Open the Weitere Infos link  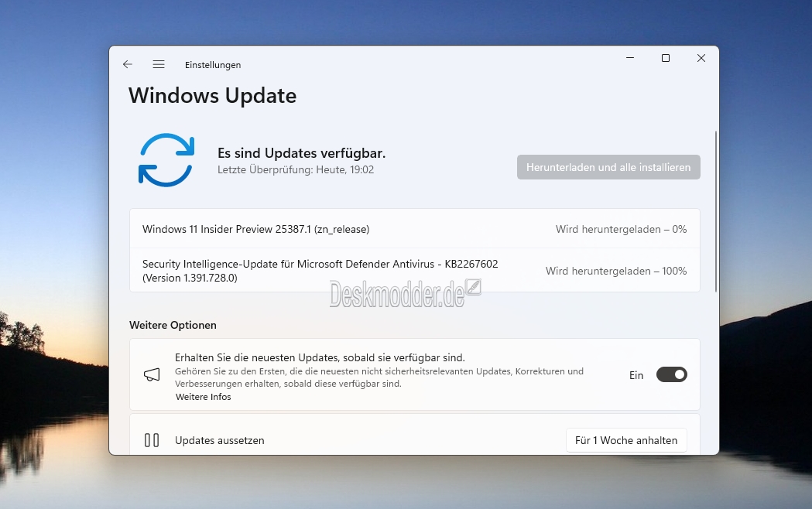(x=203, y=397)
